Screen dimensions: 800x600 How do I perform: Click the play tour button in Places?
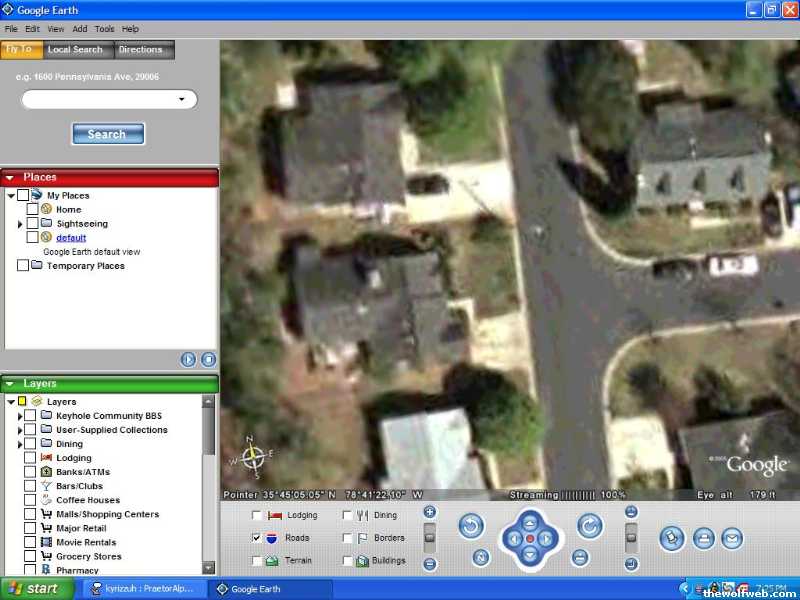coord(188,360)
